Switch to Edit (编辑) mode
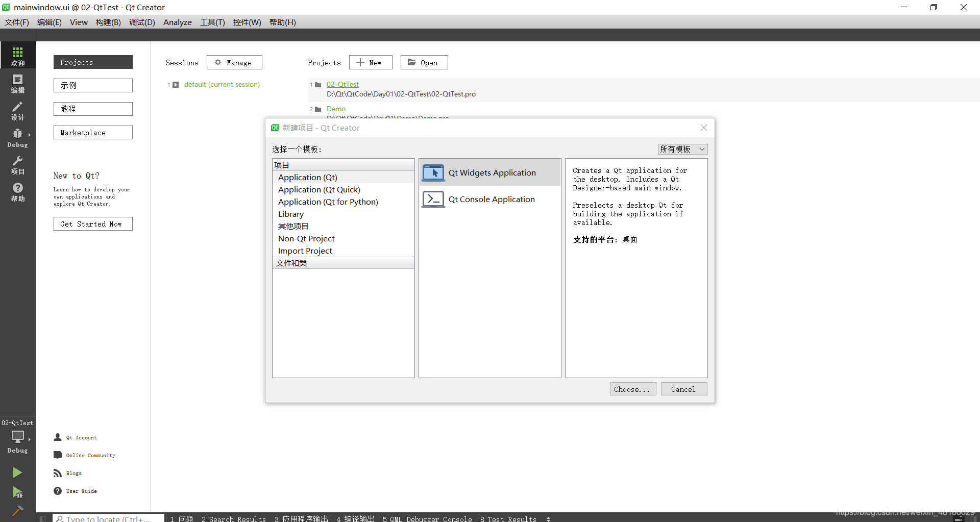 (x=18, y=83)
